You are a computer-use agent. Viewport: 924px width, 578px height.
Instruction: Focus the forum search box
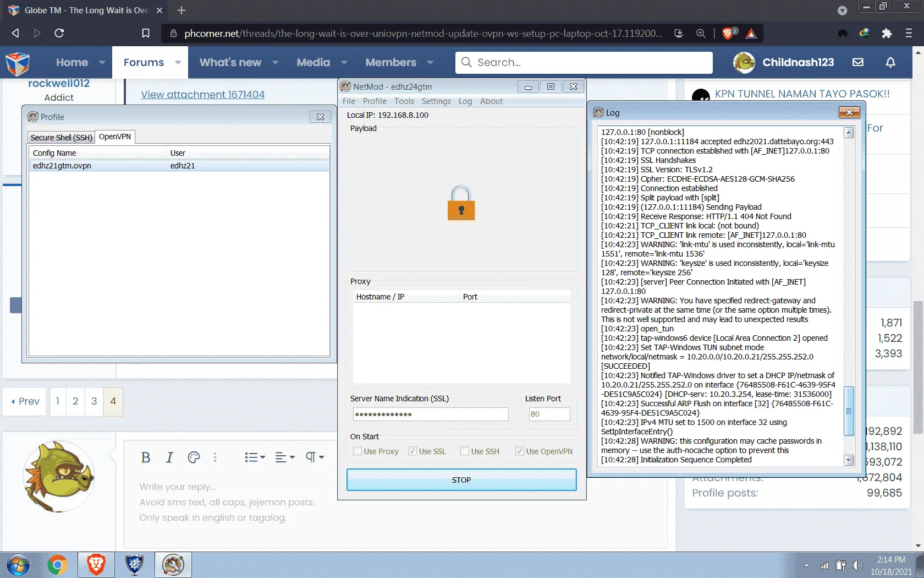click(x=584, y=62)
